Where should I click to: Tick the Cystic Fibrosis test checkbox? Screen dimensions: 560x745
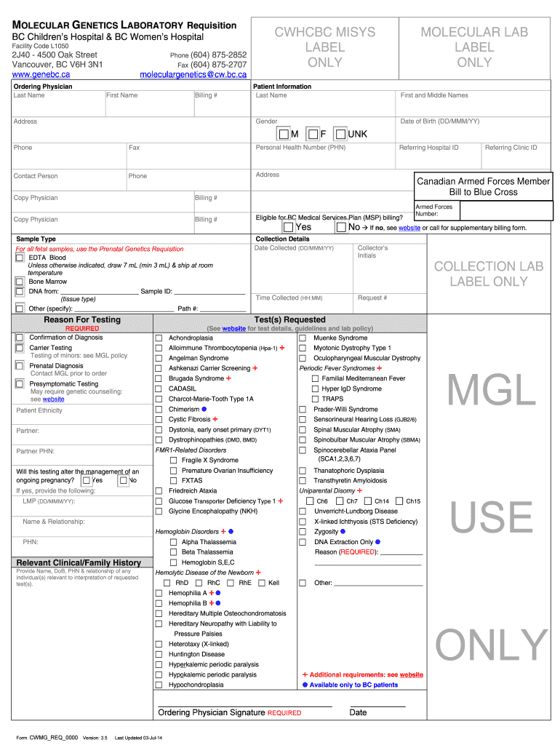(x=159, y=420)
